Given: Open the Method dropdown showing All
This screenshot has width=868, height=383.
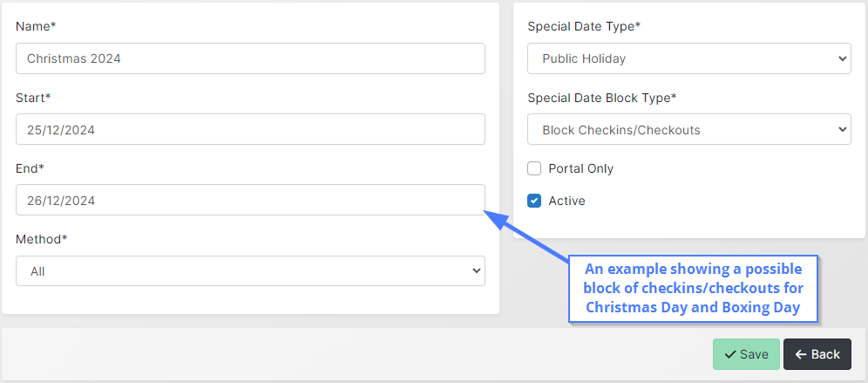Looking at the screenshot, I should [x=250, y=271].
